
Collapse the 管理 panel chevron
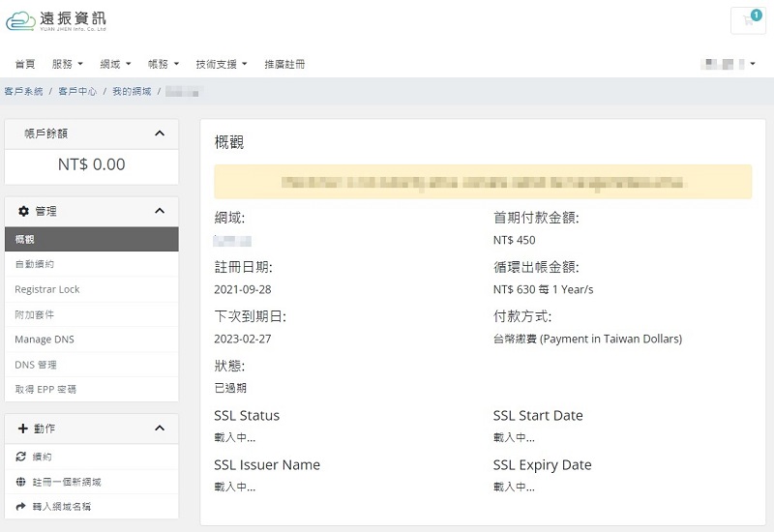(160, 211)
